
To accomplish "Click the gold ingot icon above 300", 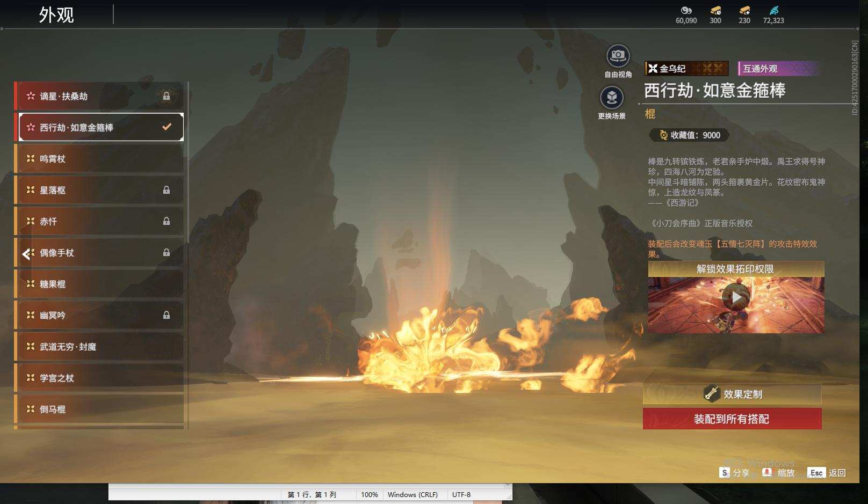I will click(715, 10).
